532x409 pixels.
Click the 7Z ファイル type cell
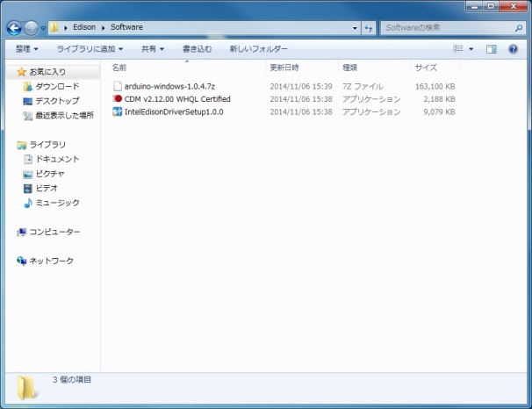(x=363, y=87)
